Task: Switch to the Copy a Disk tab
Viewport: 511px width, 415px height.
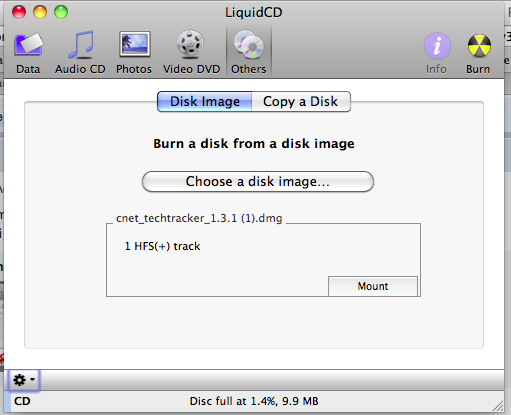Action: [301, 102]
